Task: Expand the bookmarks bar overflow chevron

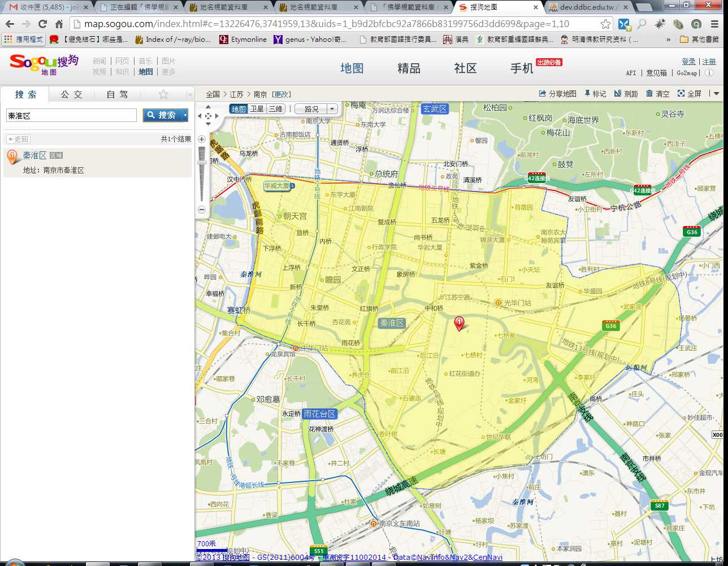Action: (x=669, y=40)
